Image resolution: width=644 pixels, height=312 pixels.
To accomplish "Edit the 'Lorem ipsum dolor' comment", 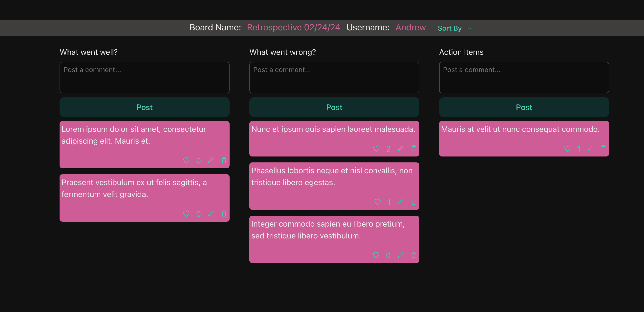I will [x=211, y=160].
